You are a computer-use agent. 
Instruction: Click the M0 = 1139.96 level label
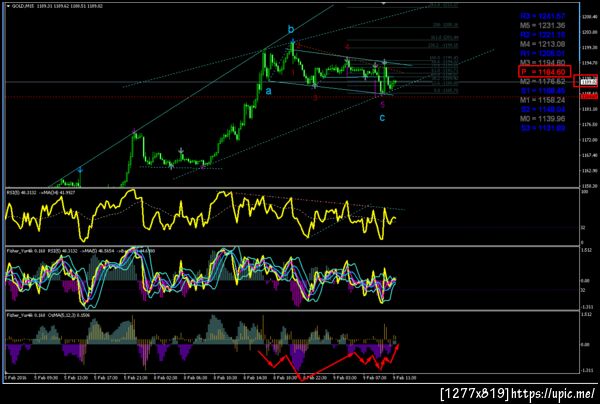pyautogui.click(x=543, y=119)
